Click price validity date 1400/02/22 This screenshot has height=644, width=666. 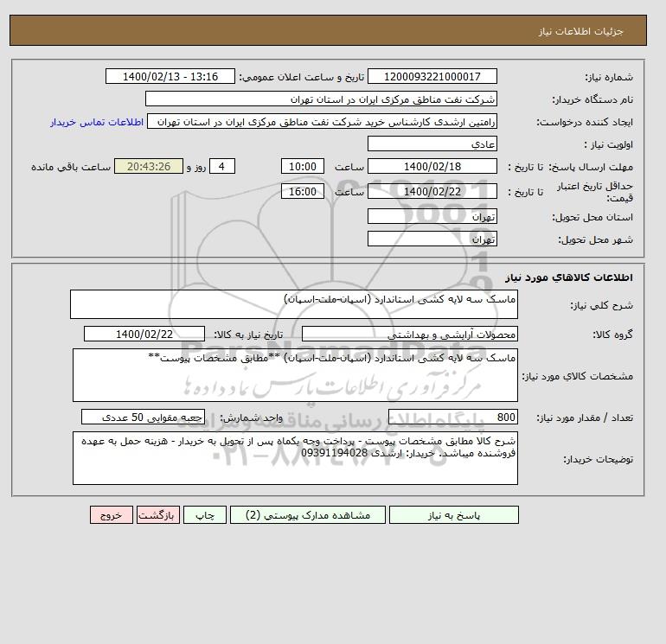[x=432, y=191]
